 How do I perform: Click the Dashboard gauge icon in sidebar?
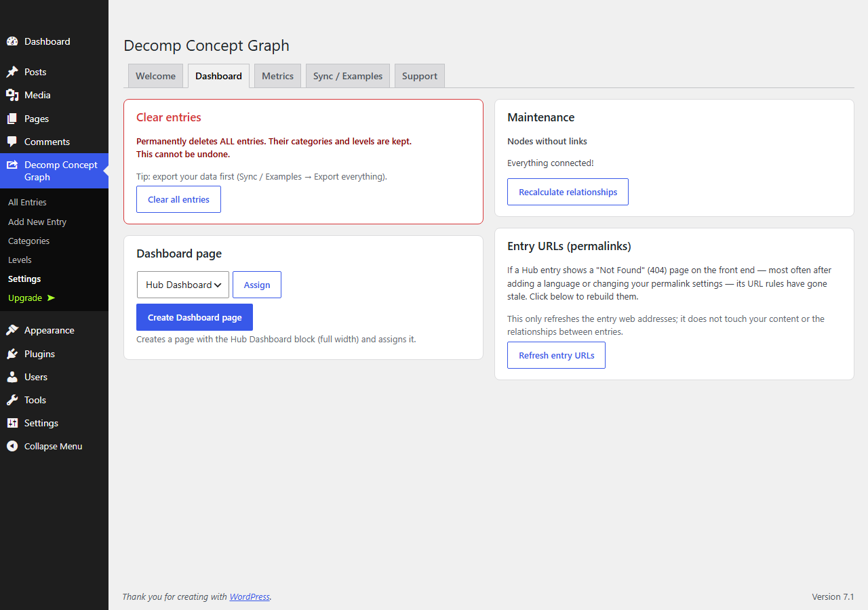coord(12,41)
